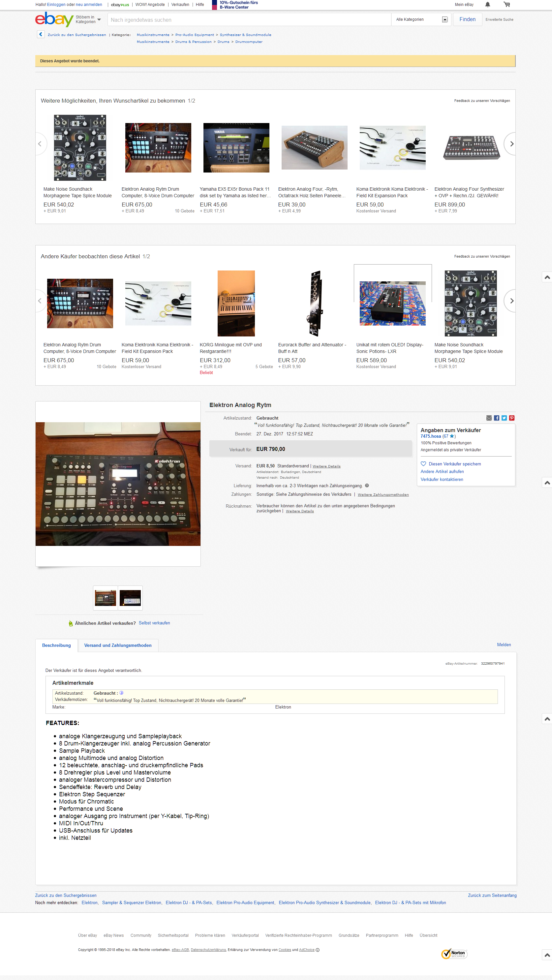Share listing on Facebook icon
552x980 pixels.
[x=497, y=418]
